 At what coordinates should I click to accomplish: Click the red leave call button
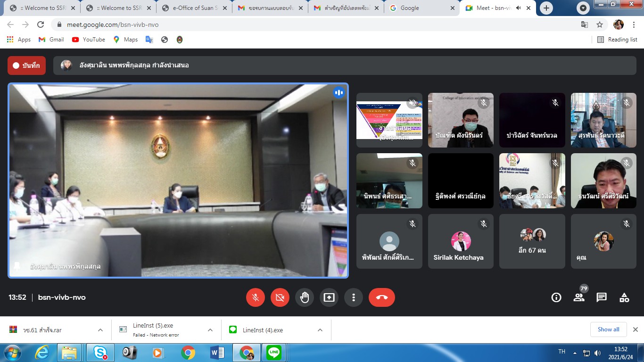pos(381,297)
